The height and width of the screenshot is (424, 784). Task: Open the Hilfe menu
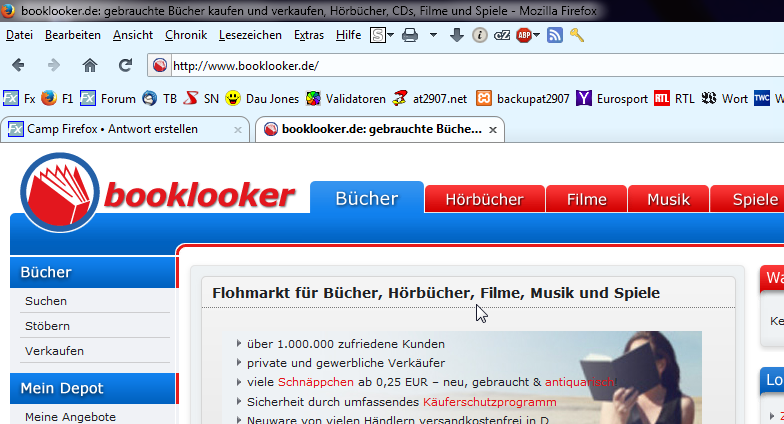click(x=348, y=35)
